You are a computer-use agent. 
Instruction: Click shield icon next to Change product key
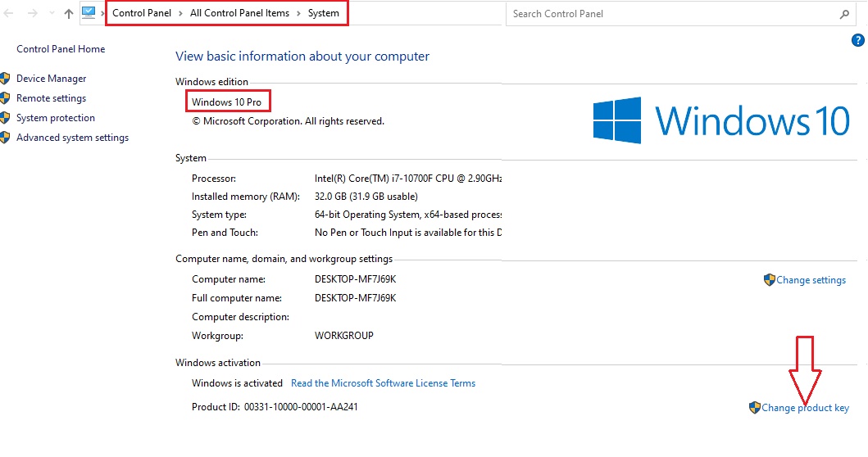coord(755,408)
